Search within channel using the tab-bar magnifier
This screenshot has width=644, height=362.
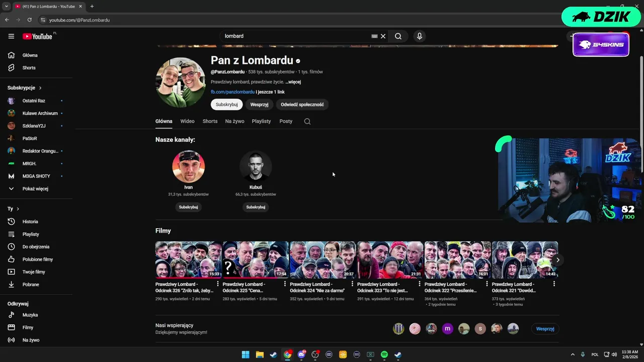point(307,121)
